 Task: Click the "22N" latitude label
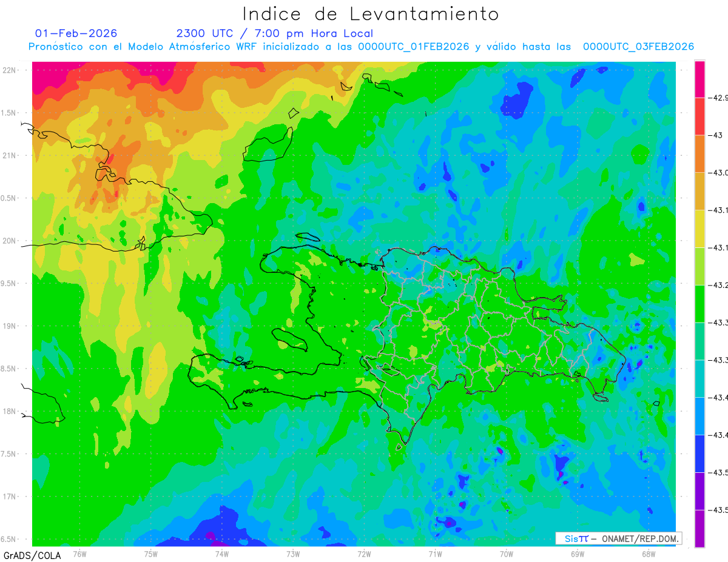click(x=10, y=70)
